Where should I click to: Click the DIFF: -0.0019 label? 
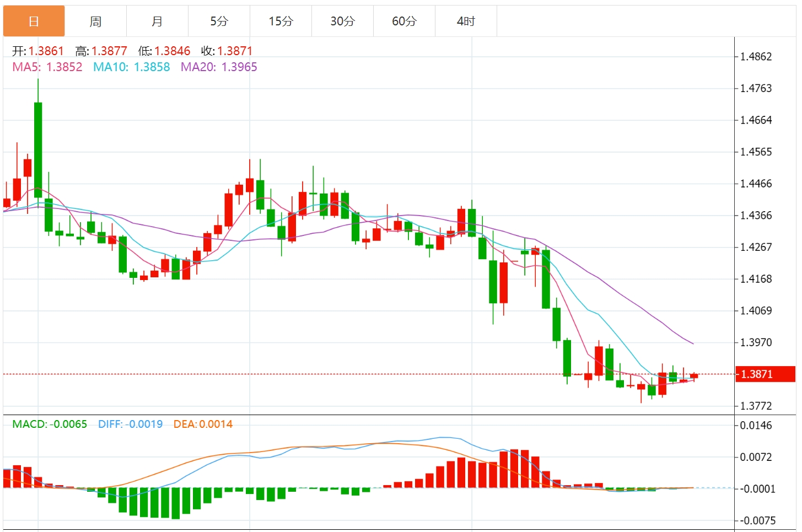click(131, 424)
